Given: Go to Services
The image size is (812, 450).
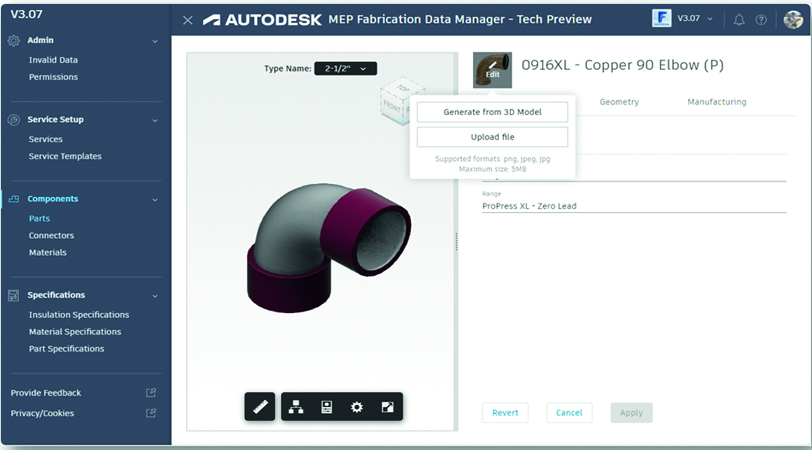Looking at the screenshot, I should 46,139.
